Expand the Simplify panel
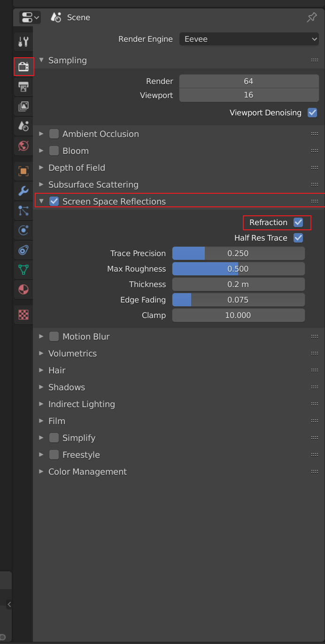This screenshot has height=644, width=325. click(41, 438)
